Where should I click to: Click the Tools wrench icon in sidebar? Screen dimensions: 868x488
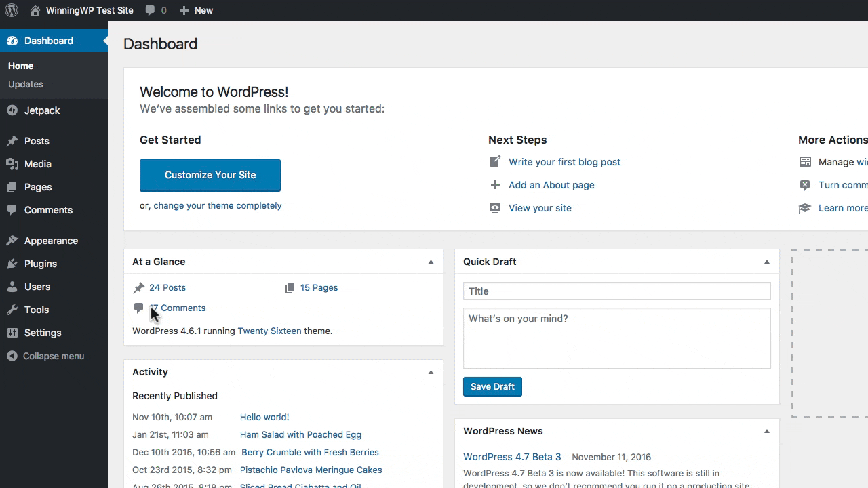click(12, 310)
